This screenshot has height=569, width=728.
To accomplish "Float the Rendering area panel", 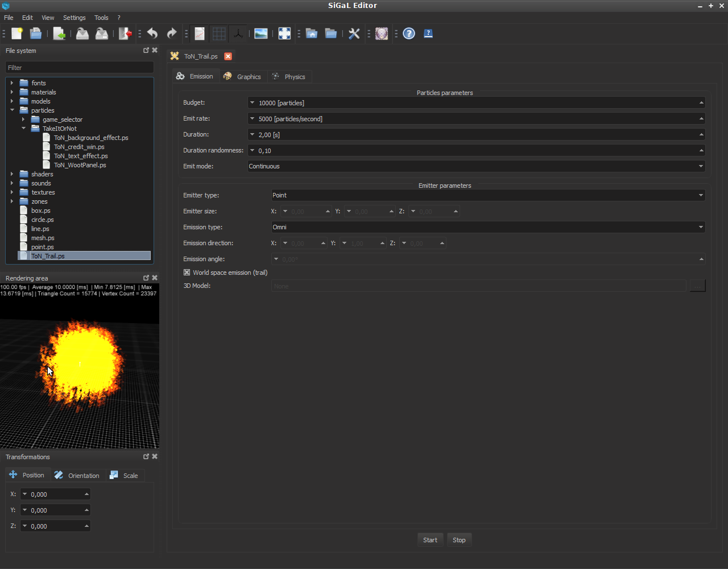I will click(x=146, y=278).
